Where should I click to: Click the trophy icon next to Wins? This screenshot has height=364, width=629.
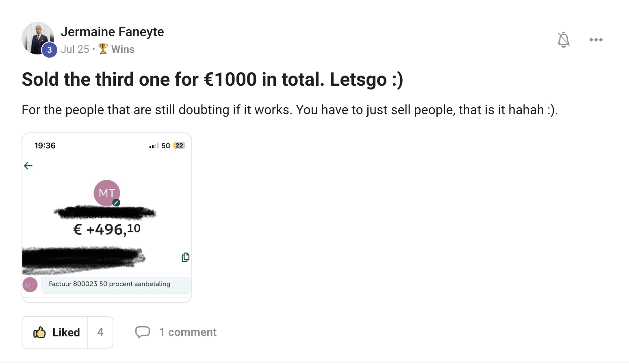103,48
